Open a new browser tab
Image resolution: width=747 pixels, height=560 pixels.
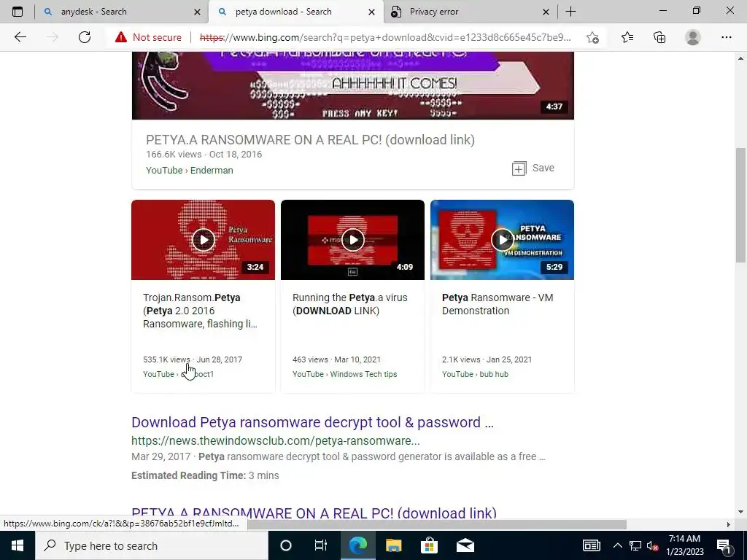(570, 12)
